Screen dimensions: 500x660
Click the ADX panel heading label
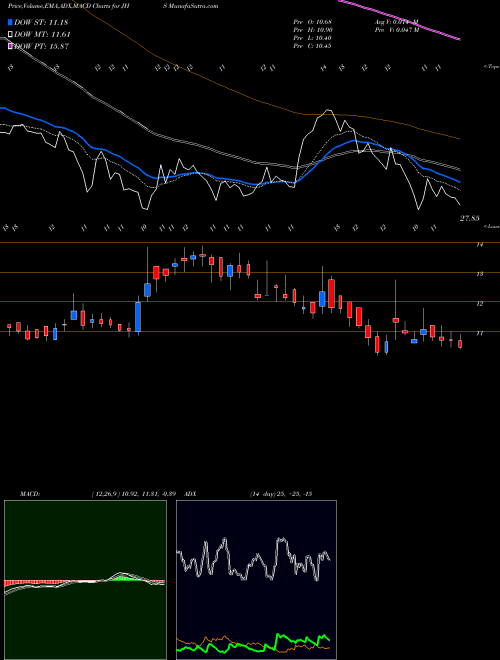(x=190, y=494)
